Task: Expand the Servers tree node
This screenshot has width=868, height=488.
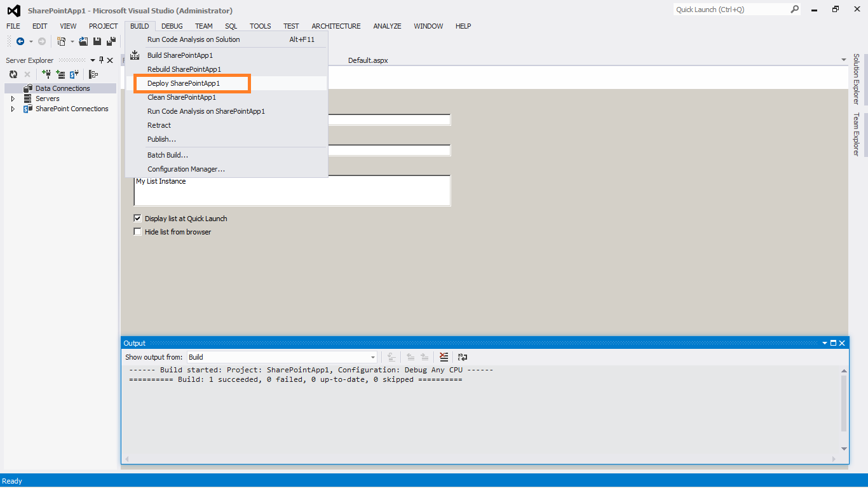Action: coord(13,98)
